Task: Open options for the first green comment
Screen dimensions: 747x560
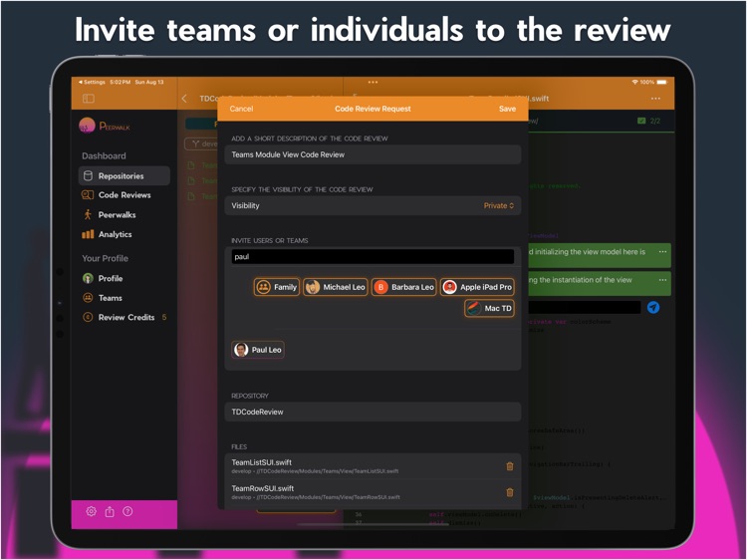Action: tap(662, 252)
